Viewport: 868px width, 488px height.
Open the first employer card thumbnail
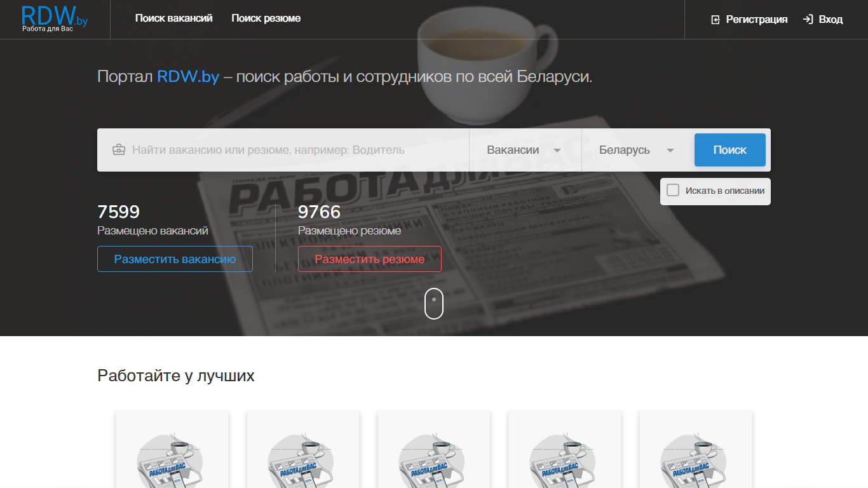point(172,450)
